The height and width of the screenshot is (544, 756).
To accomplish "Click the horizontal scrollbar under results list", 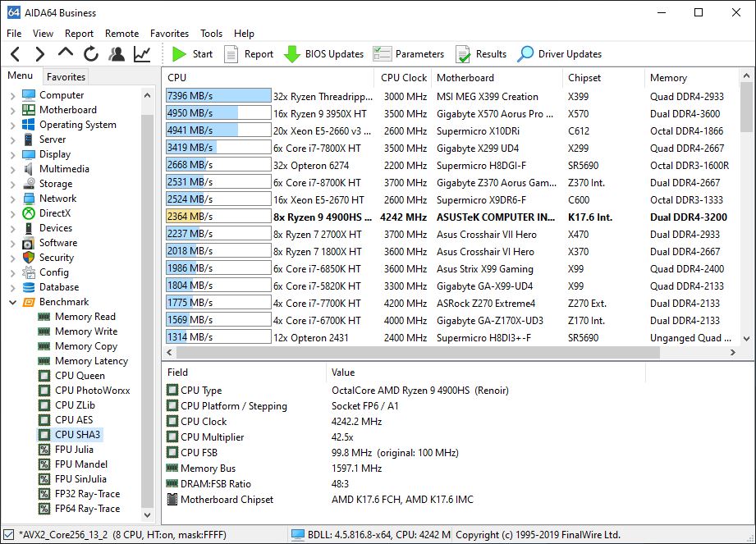I will pyautogui.click(x=410, y=352).
